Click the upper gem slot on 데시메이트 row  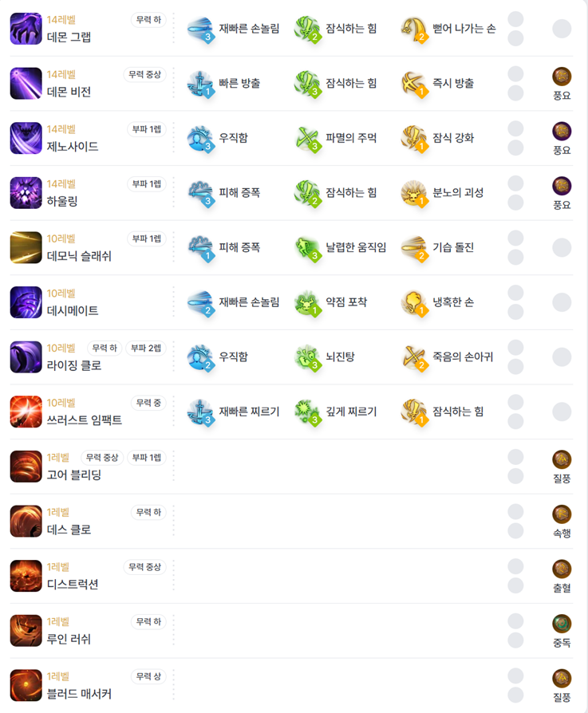click(x=515, y=293)
